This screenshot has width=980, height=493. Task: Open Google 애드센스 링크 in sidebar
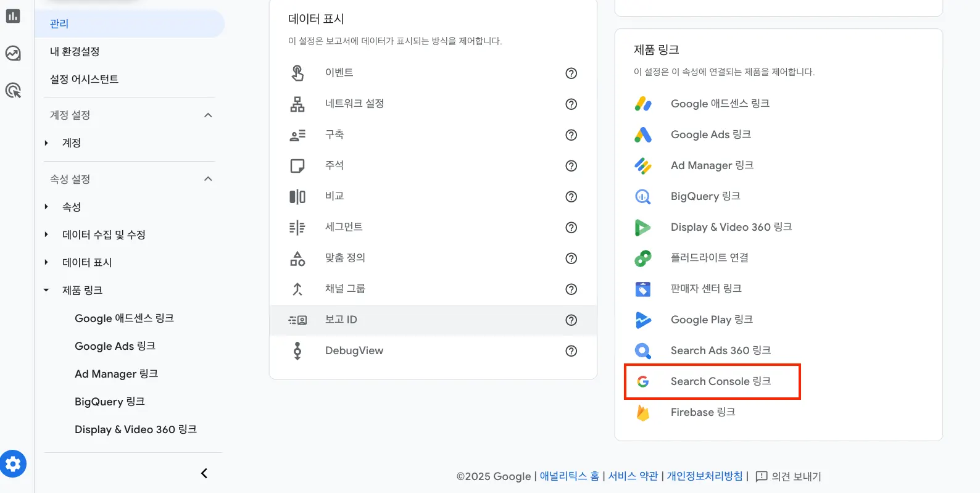[x=124, y=318]
